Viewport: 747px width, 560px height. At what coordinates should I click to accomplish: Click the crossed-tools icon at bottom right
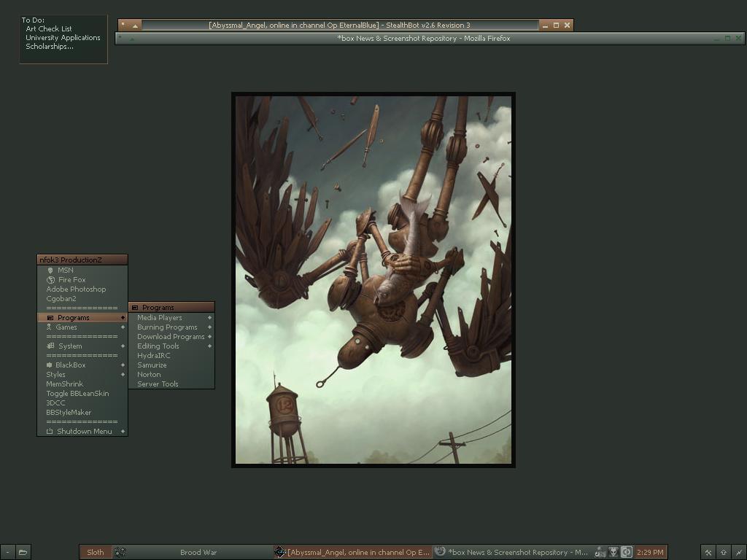(x=708, y=553)
